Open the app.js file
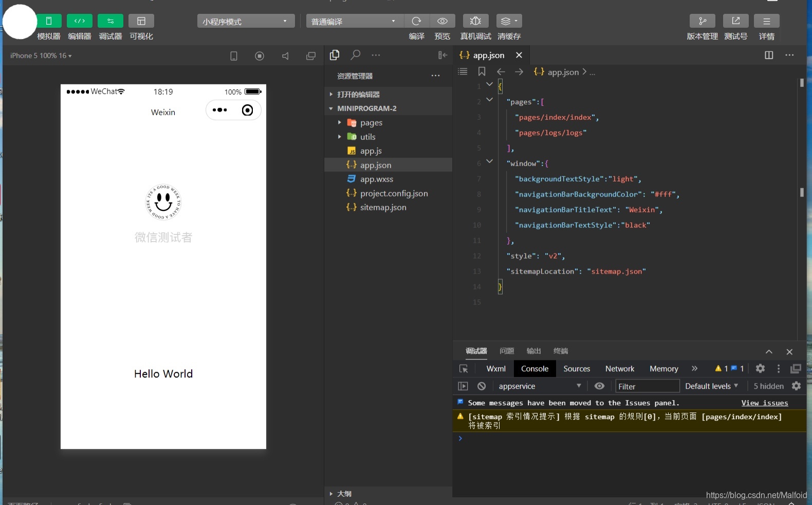This screenshot has width=812, height=505. pyautogui.click(x=389, y=151)
